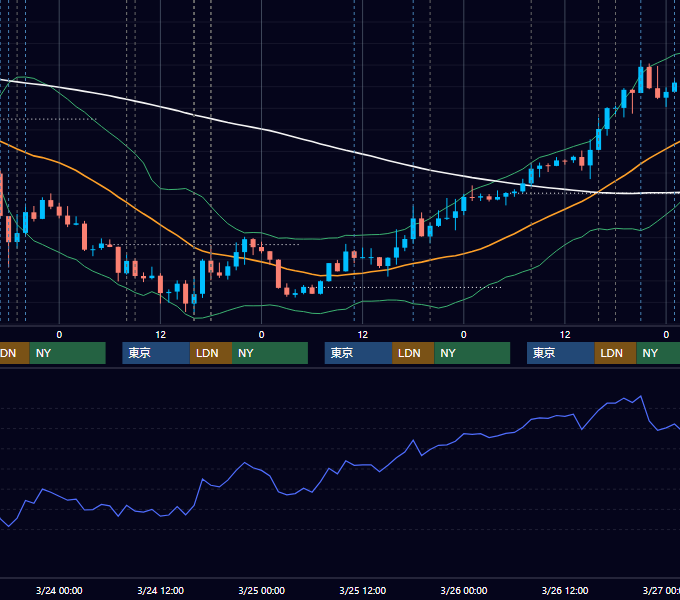This screenshot has width=680, height=600.
Task: Click the NY block following 3/26 LDN session
Action: point(658,353)
